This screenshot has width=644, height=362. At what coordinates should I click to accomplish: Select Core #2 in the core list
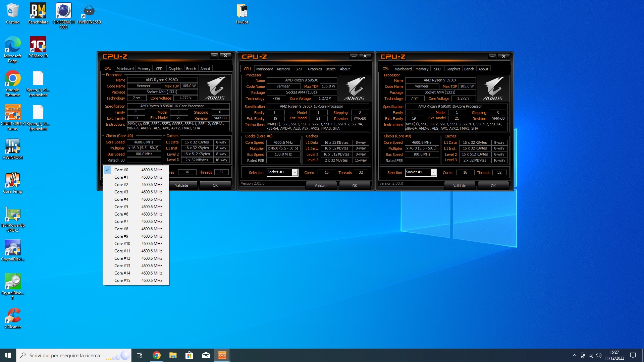[136, 185]
